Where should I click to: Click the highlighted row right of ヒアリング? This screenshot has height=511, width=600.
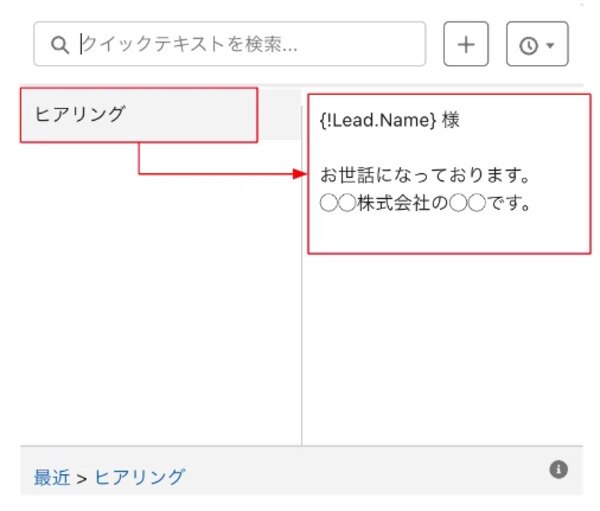279,115
